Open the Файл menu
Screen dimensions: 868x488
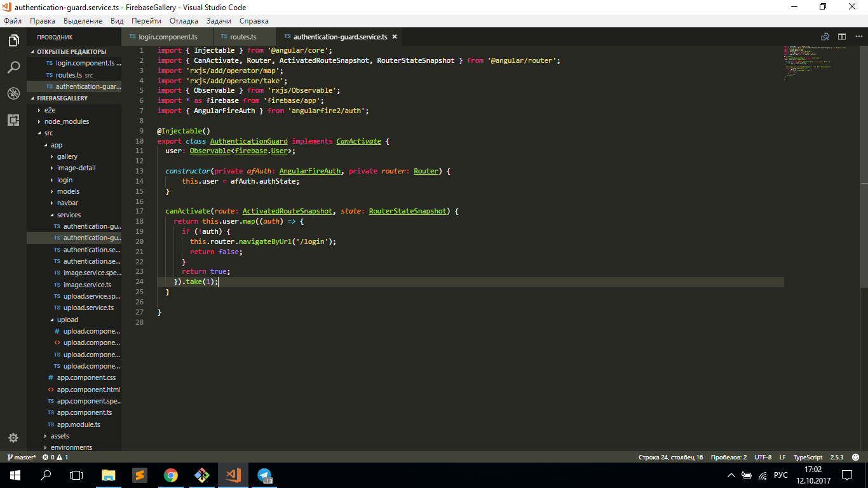tap(13, 21)
